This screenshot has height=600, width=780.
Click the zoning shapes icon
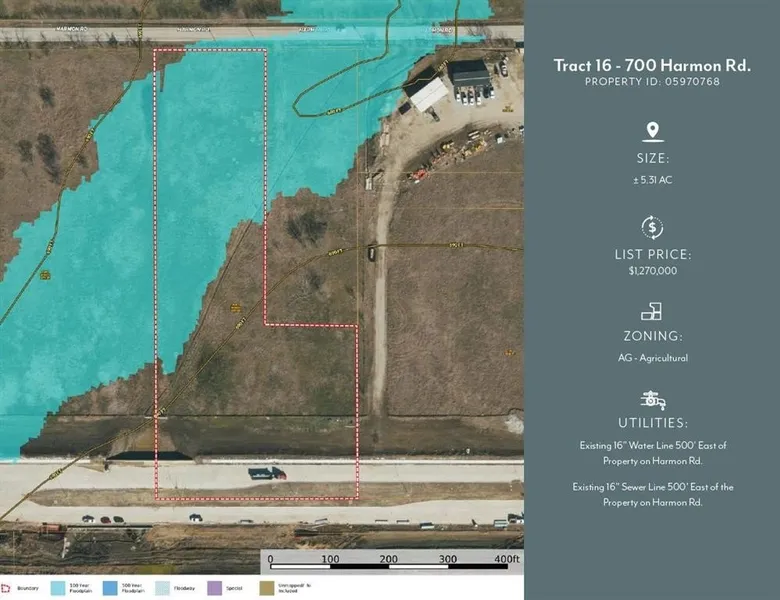click(x=652, y=311)
